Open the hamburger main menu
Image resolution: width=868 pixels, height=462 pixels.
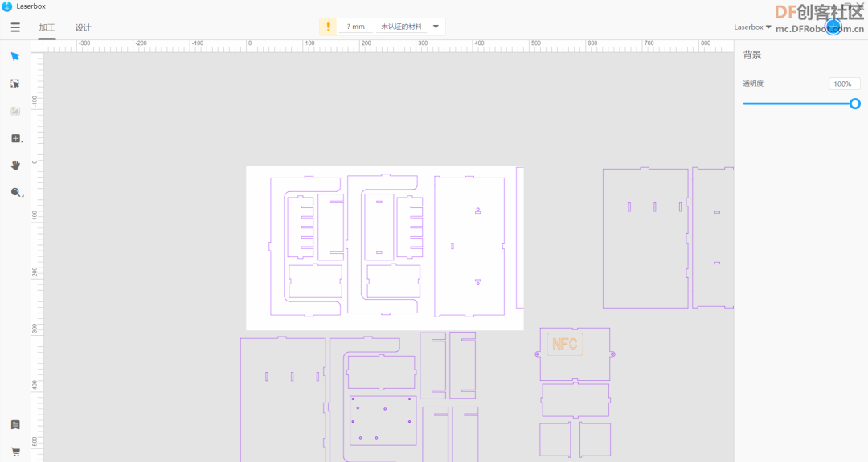point(15,27)
